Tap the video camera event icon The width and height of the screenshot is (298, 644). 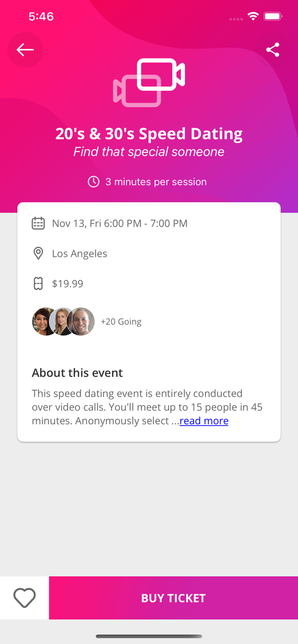(x=149, y=82)
